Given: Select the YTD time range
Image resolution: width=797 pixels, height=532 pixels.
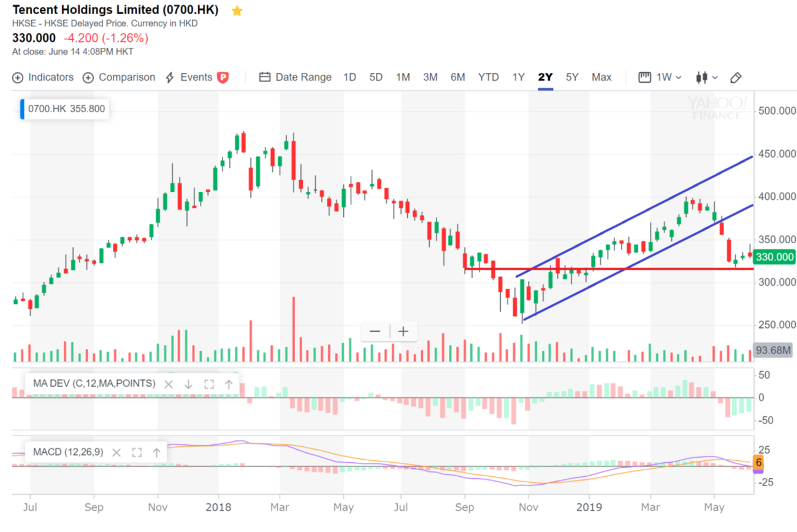Looking at the screenshot, I should pyautogui.click(x=489, y=77).
